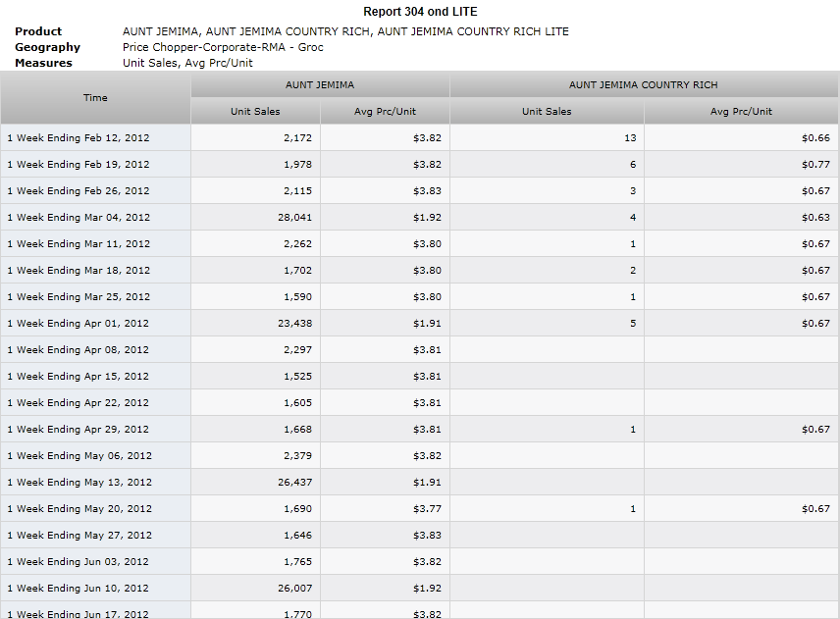Viewport: 840px width, 619px height.
Task: Click Country Rich price $0.77
Action: pos(815,165)
